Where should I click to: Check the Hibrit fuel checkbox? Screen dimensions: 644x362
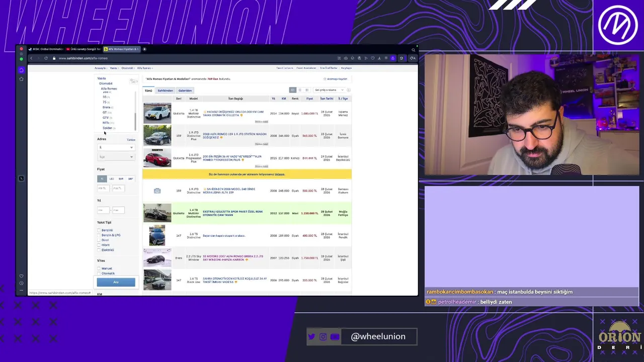point(99,245)
